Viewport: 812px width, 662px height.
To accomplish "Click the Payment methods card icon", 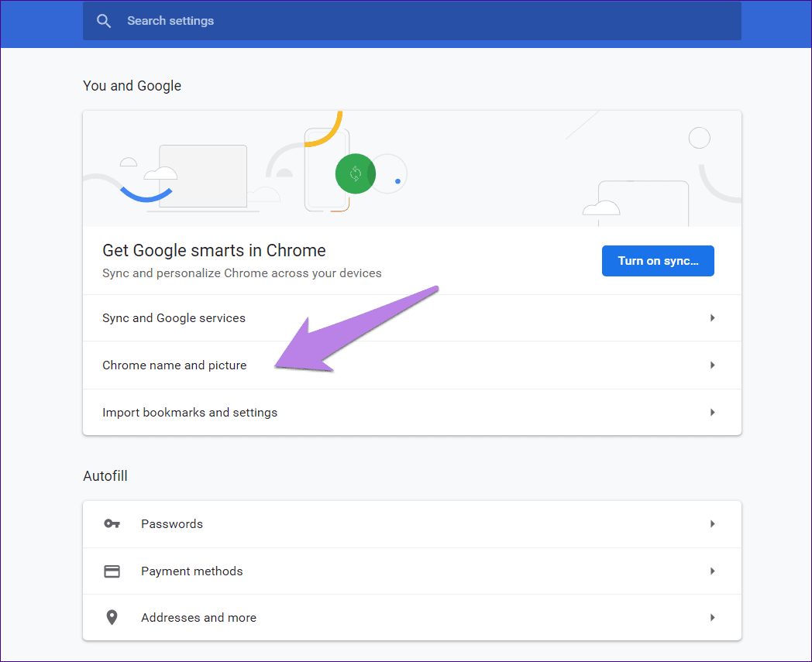I will point(112,571).
